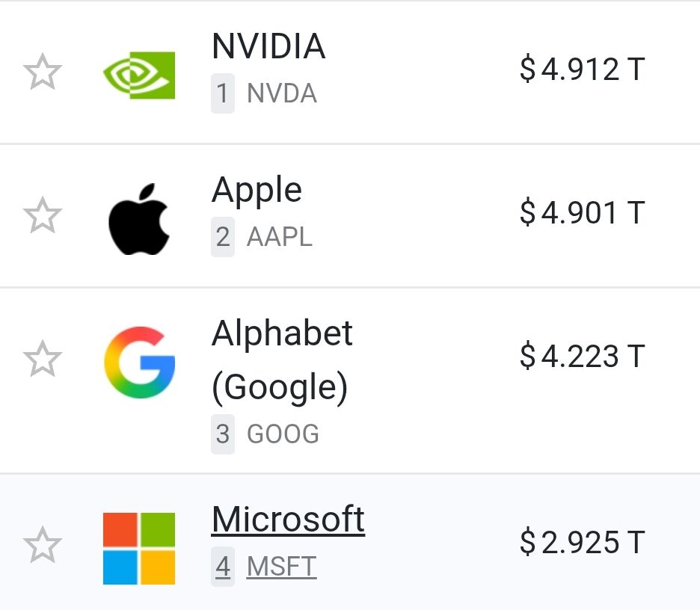This screenshot has width=700, height=610.
Task: Click the colorful Google G logo
Action: 139,363
